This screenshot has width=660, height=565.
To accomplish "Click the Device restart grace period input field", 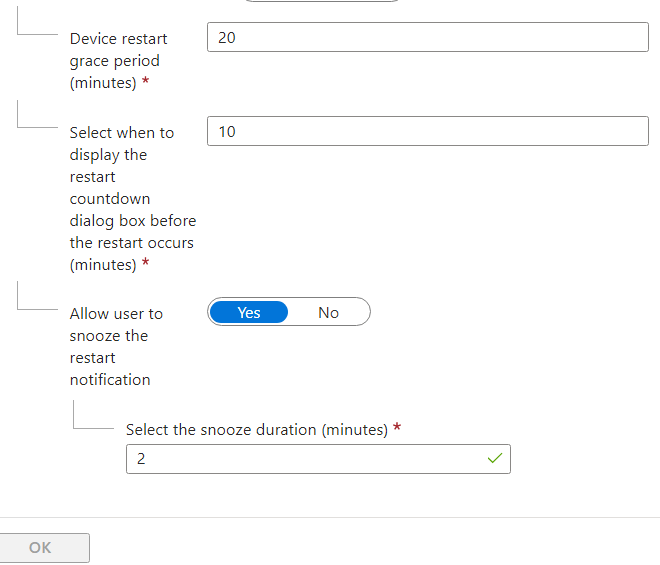I will tap(428, 37).
